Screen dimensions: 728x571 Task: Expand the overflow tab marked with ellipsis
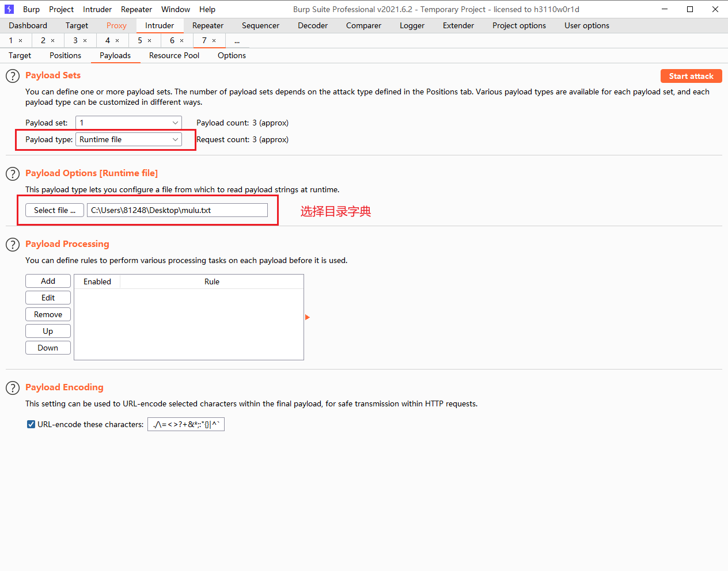click(236, 40)
